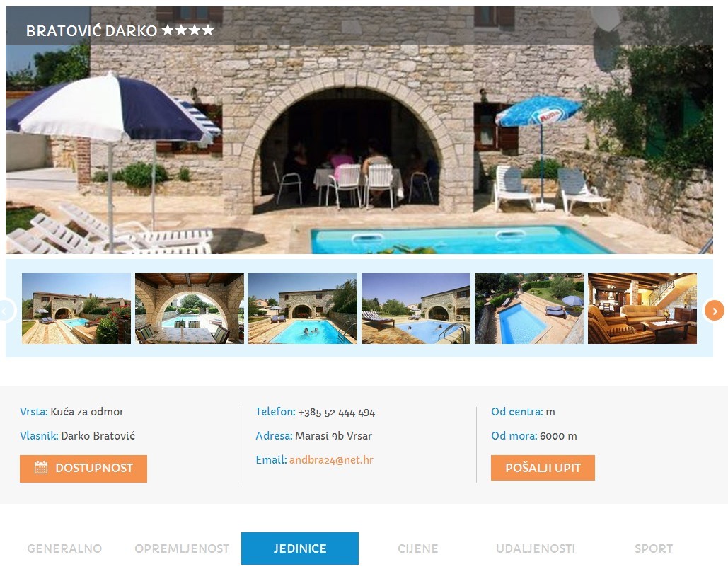Screen dimensions: 728x586
Task: Open the CIJENE tab
Action: tap(418, 548)
